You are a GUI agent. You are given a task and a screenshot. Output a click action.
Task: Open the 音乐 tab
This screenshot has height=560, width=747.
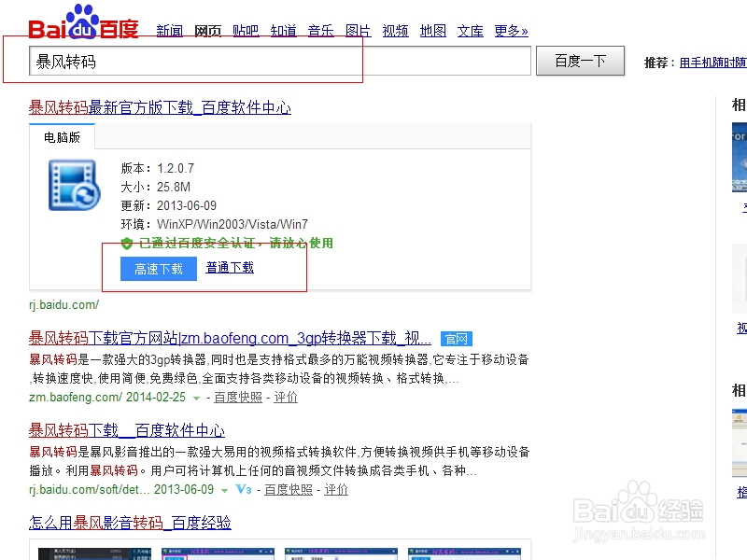[320, 31]
